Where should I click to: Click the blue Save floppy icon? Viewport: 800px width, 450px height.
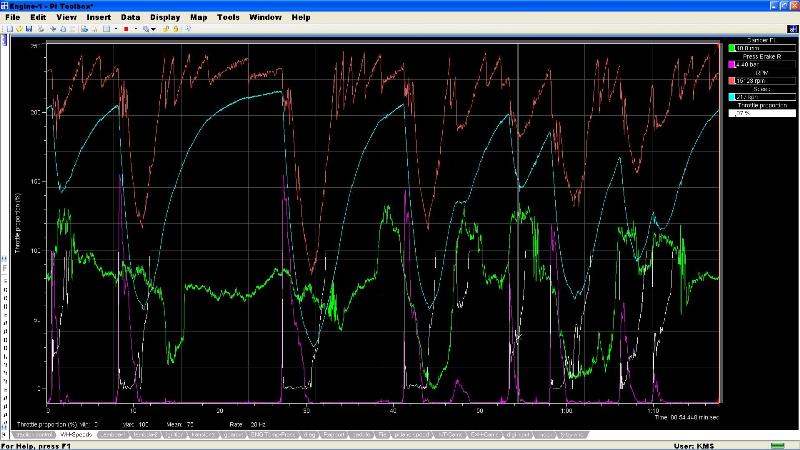point(29,29)
